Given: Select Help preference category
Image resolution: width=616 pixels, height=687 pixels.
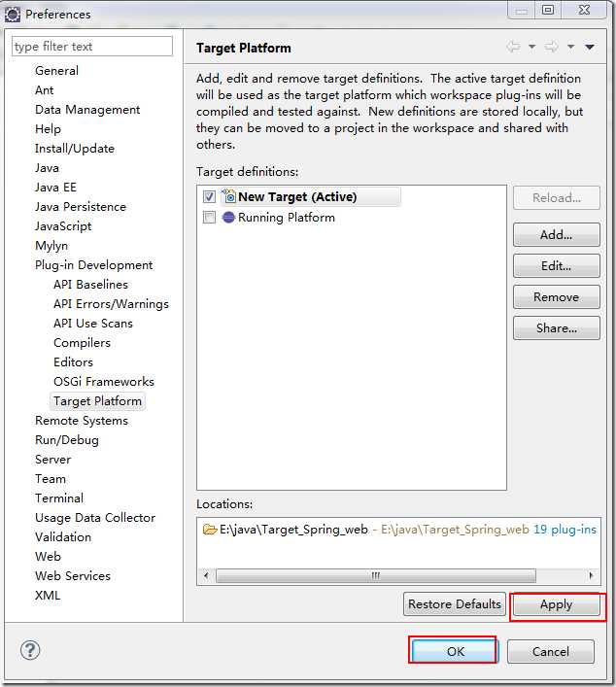Looking at the screenshot, I should pyautogui.click(x=48, y=129).
